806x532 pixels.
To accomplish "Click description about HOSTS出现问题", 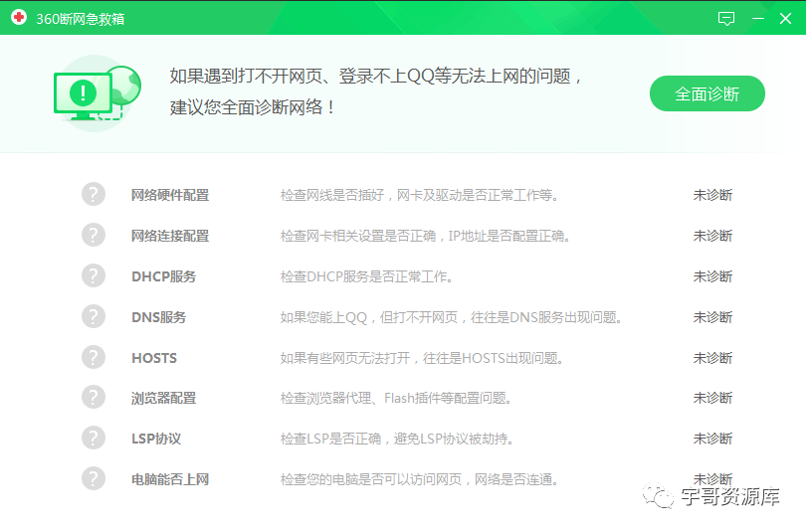I will pyautogui.click(x=422, y=357).
